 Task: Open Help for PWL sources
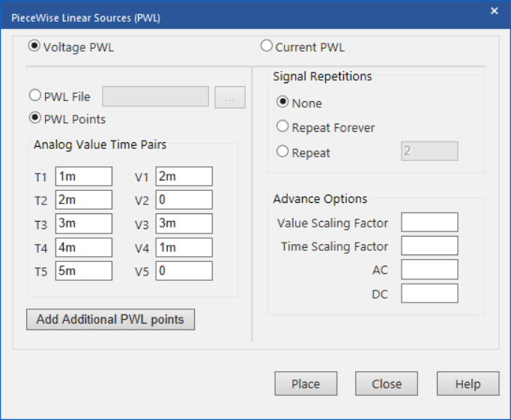pos(468,383)
